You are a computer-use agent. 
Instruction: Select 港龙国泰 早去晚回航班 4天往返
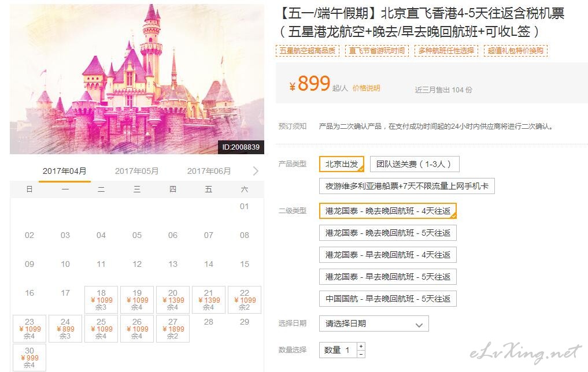tap(388, 255)
